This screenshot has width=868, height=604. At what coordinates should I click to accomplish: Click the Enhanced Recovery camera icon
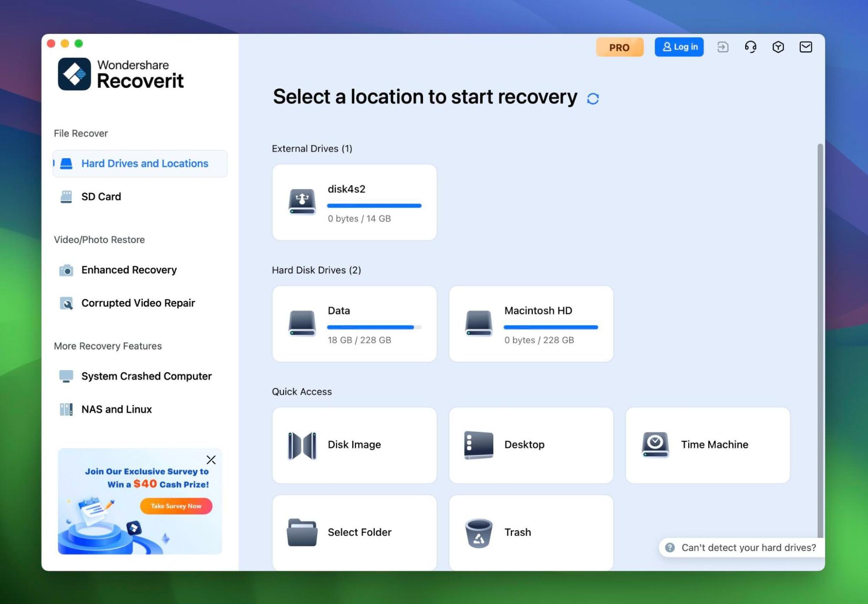[x=66, y=270]
